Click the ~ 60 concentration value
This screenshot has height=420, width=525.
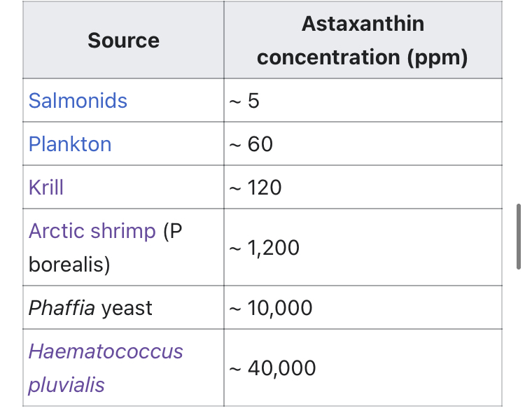251,144
